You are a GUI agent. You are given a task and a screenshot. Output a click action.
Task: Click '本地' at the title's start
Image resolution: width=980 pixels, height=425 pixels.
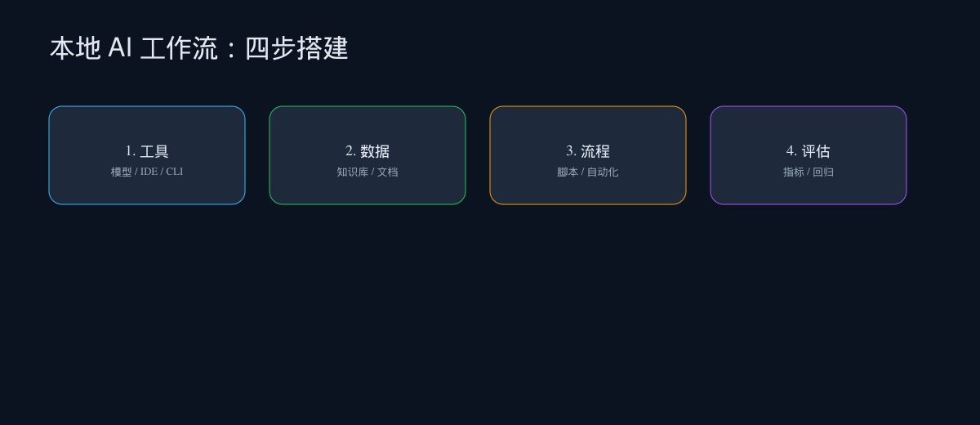point(75,48)
